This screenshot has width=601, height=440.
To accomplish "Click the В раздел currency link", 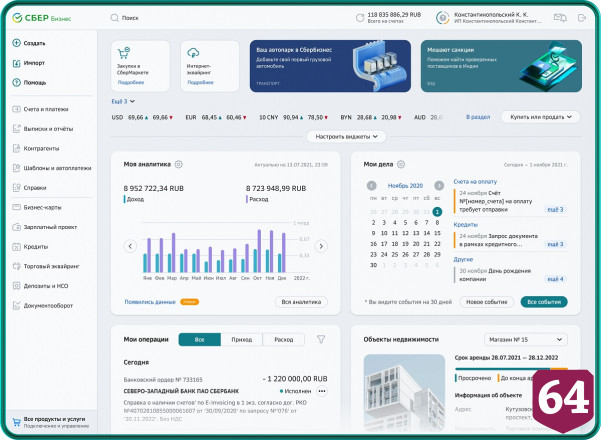I will 478,117.
